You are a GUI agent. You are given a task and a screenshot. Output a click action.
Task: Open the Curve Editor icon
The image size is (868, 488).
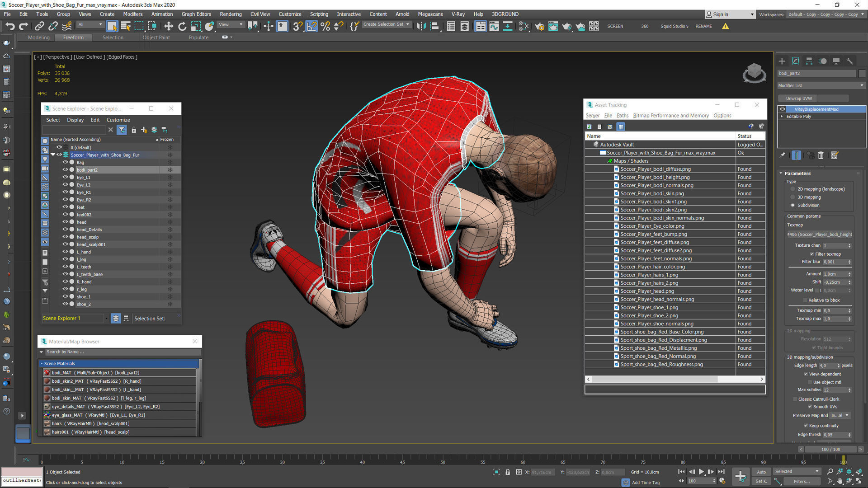494,26
